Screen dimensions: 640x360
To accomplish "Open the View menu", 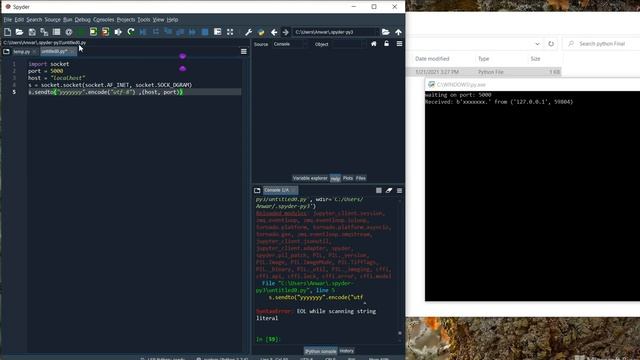I will point(158,20).
